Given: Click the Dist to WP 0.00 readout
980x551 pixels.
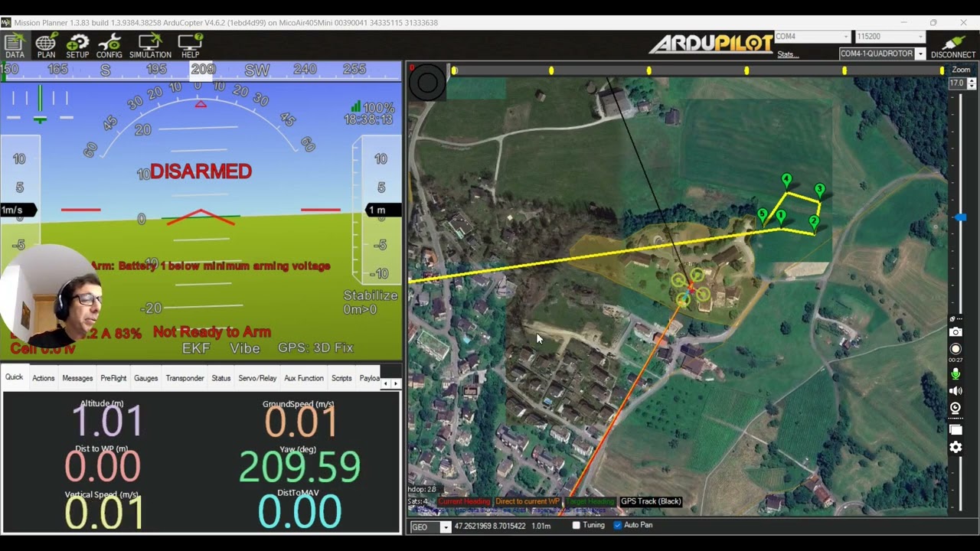Looking at the screenshot, I should click(103, 466).
